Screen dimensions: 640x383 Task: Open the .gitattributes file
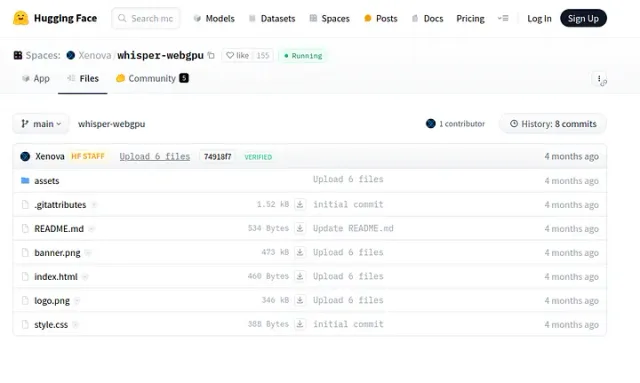(x=60, y=205)
